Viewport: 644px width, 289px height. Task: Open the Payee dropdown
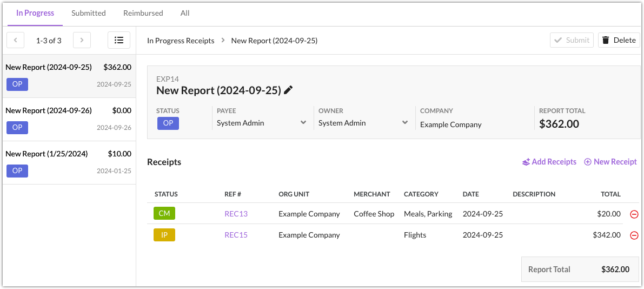pos(262,123)
